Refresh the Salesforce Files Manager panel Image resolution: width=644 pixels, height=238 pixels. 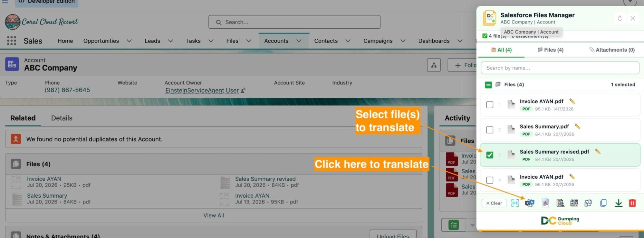[620, 18]
